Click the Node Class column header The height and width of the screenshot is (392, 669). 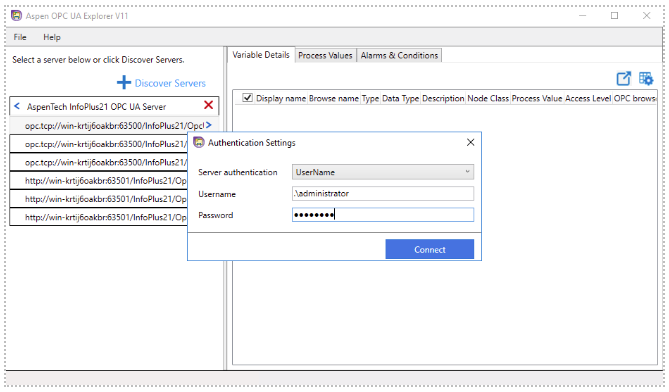(488, 98)
